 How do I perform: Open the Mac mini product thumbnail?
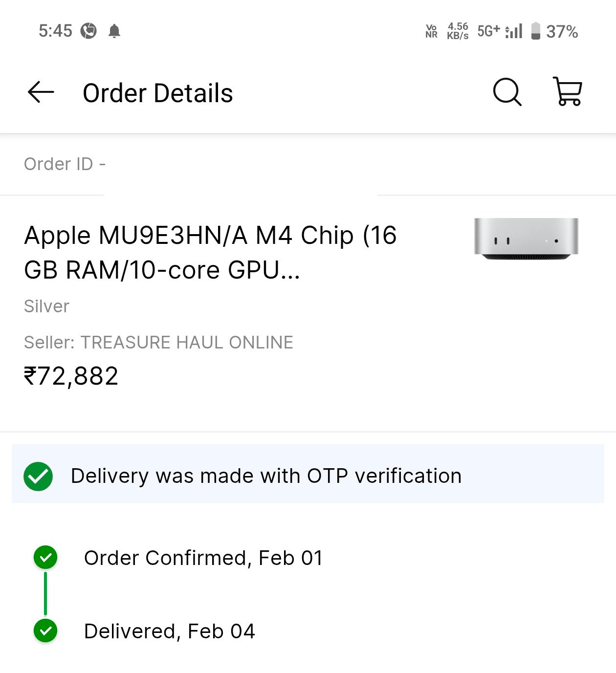526,239
